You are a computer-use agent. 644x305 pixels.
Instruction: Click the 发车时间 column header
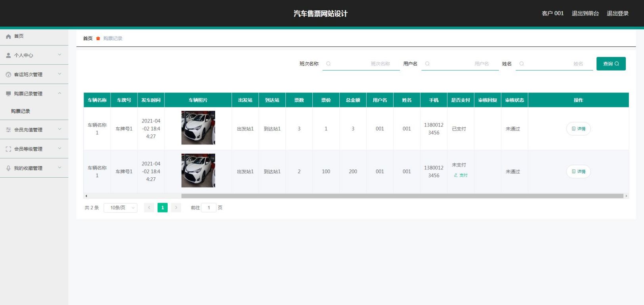[151, 100]
